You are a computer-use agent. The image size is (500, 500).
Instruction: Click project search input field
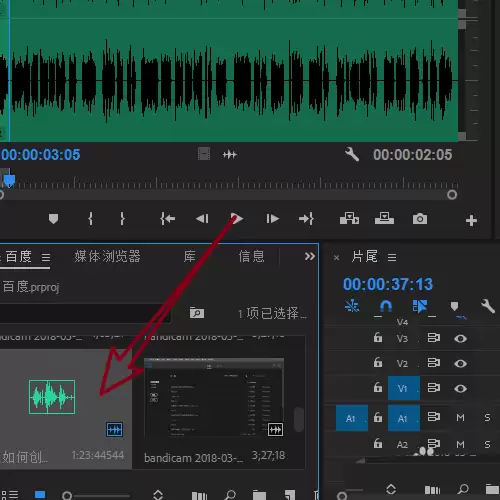[85, 313]
